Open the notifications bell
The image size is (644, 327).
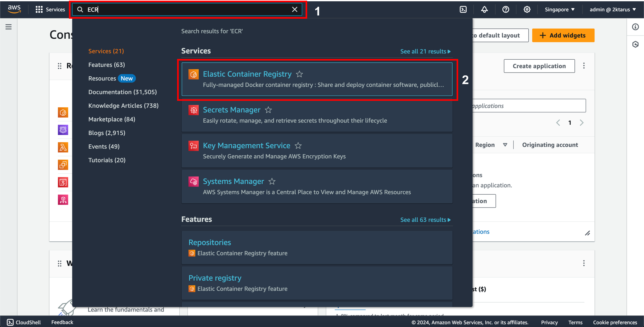pos(484,9)
